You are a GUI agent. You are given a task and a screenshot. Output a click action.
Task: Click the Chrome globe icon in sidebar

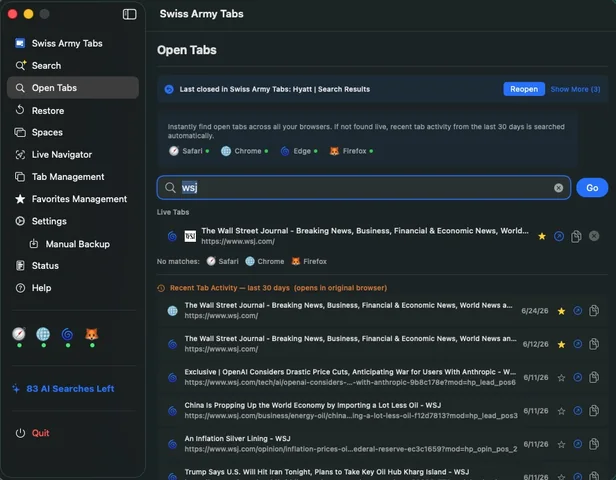[x=43, y=334]
